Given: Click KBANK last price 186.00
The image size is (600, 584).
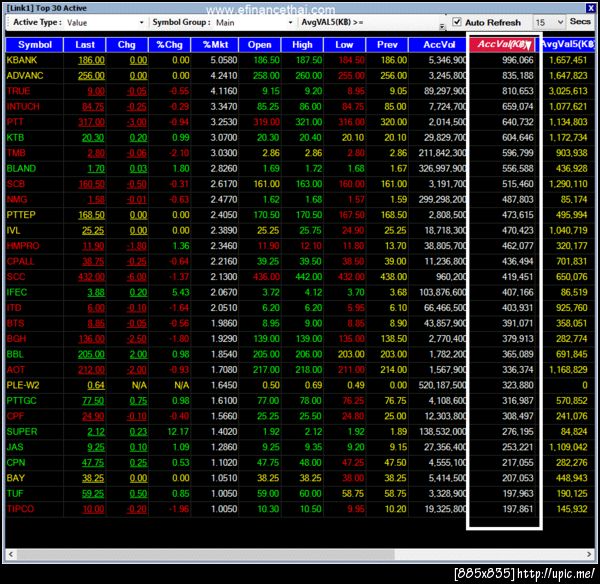Looking at the screenshot, I should coord(91,60).
